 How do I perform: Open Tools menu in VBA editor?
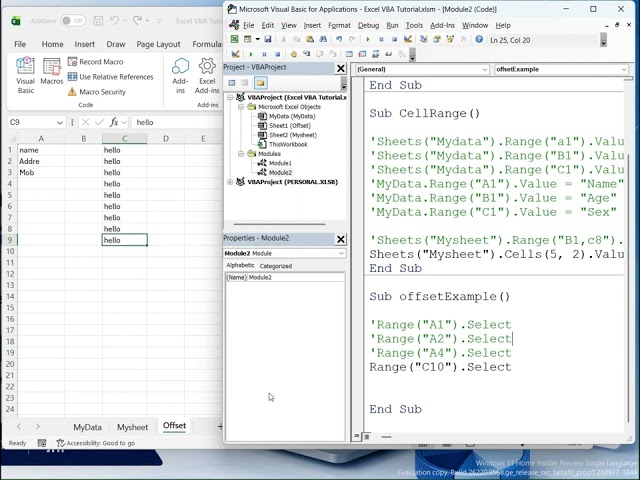[x=414, y=25]
